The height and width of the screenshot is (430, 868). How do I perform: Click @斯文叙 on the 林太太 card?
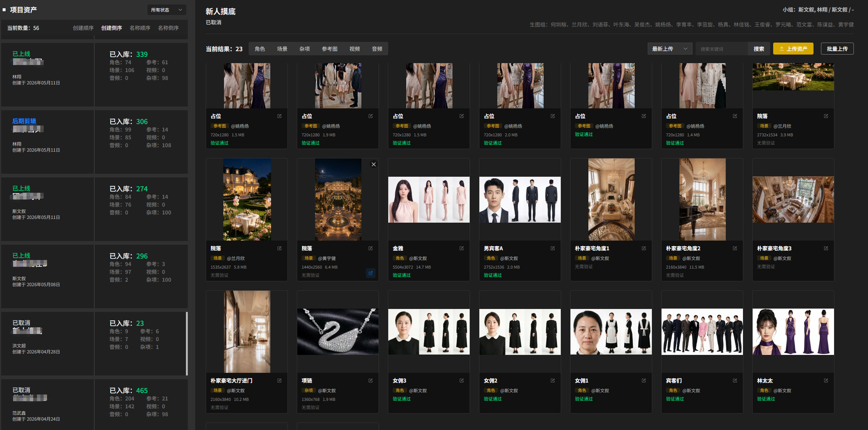[x=783, y=390]
